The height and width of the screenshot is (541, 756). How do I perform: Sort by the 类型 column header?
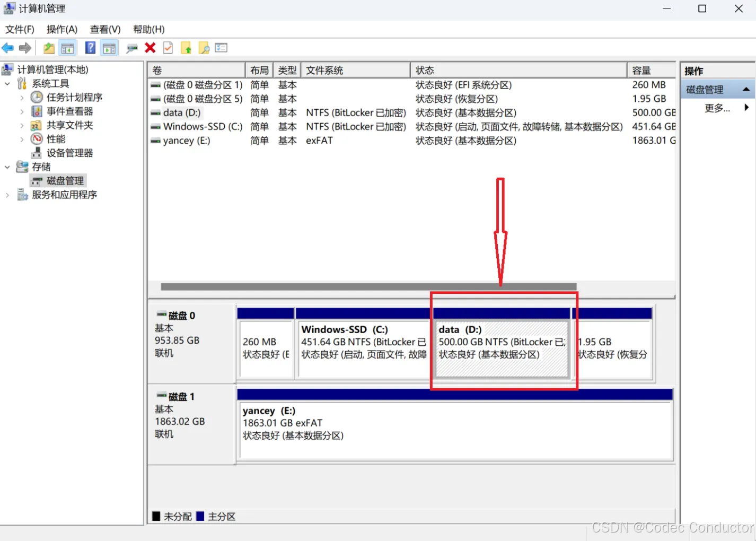pyautogui.click(x=287, y=70)
